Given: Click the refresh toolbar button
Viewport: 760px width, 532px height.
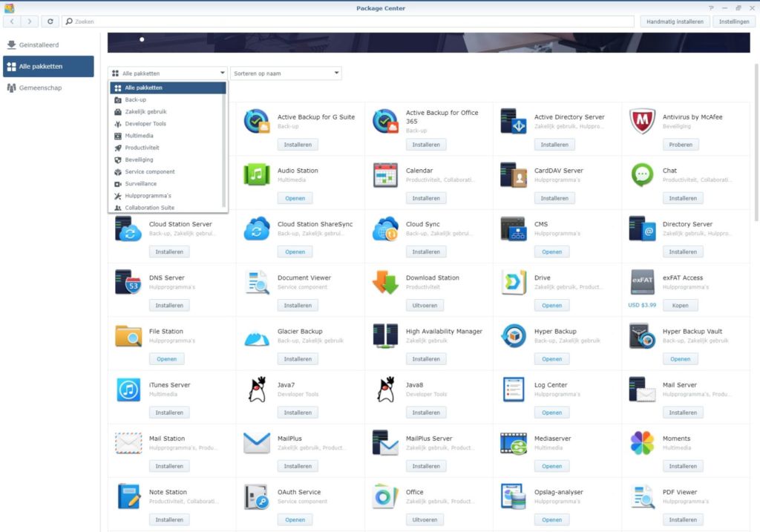Looking at the screenshot, I should coord(50,22).
